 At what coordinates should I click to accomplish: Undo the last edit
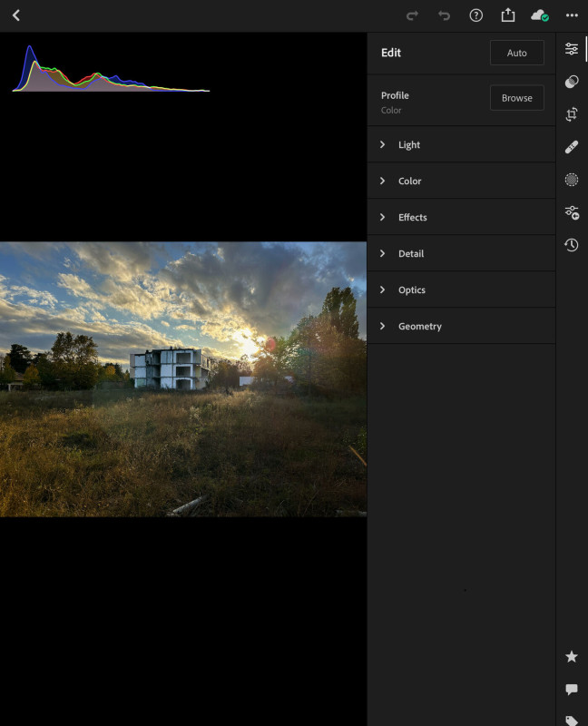tap(444, 15)
